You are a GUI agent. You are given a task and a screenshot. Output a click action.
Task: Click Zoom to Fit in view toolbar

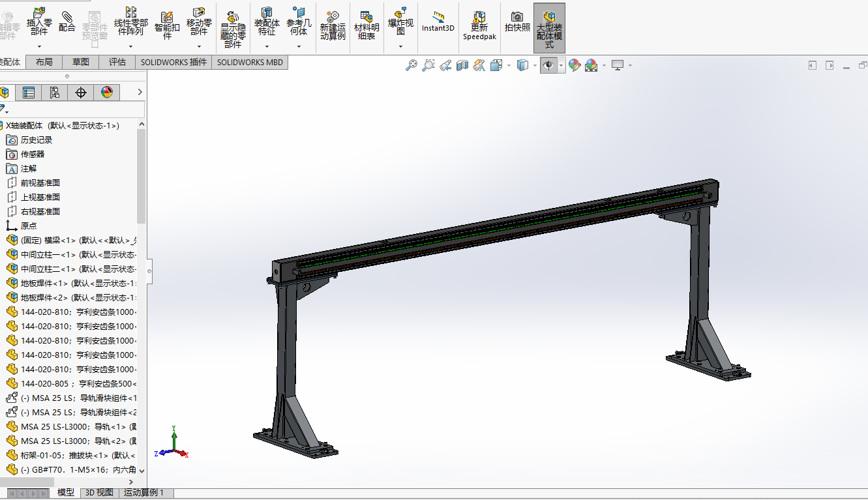[411, 65]
